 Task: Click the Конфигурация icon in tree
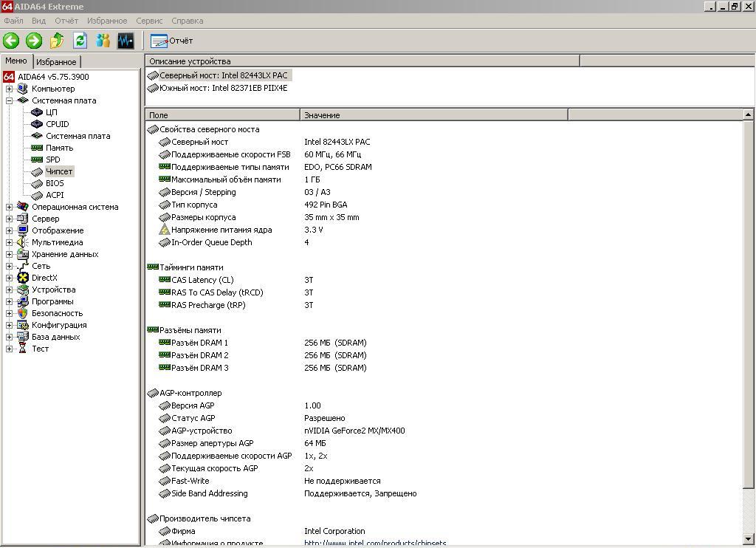click(x=23, y=325)
